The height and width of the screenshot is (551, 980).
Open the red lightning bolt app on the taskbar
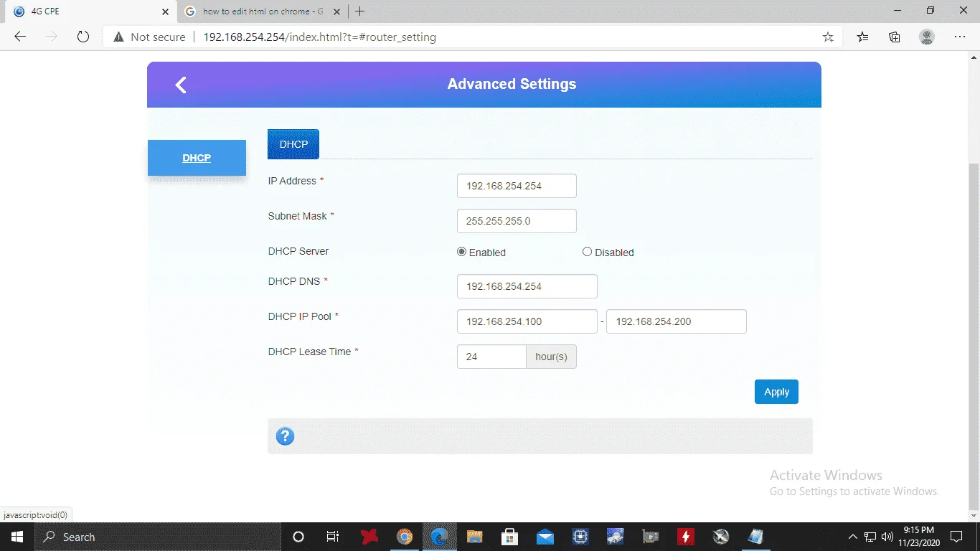coord(686,537)
